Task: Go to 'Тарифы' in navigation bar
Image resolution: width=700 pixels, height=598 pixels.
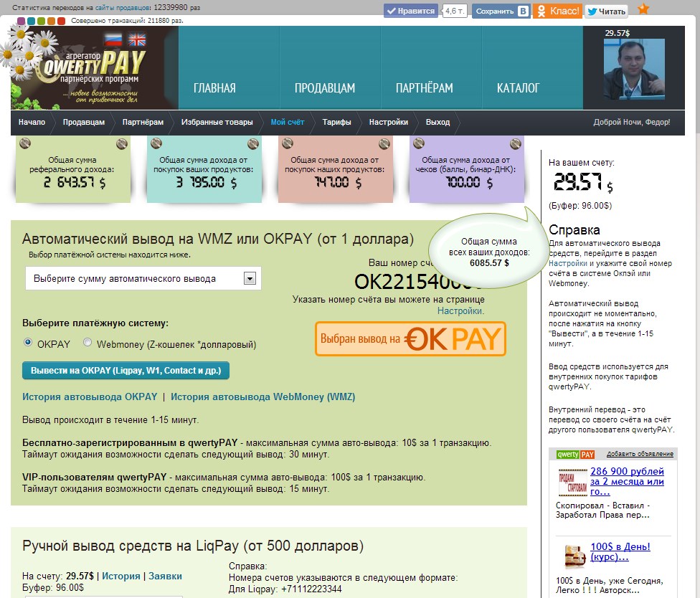Action: pos(336,122)
